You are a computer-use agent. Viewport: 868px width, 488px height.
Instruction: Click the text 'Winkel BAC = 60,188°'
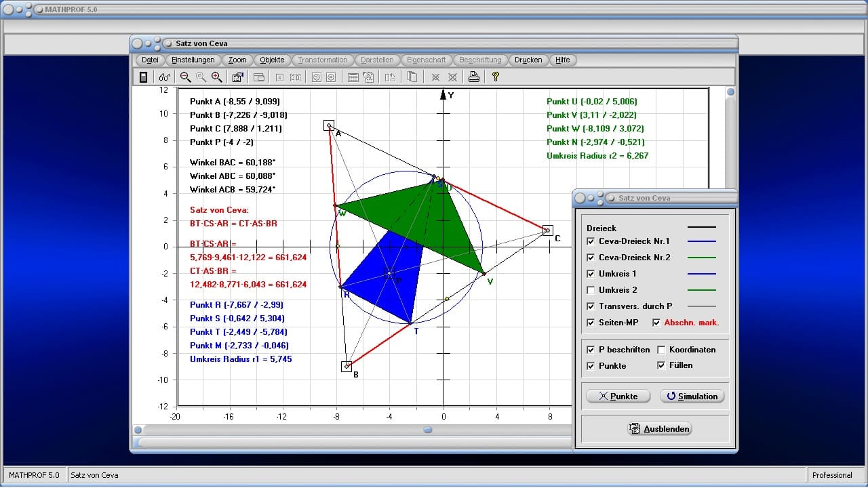click(x=233, y=163)
